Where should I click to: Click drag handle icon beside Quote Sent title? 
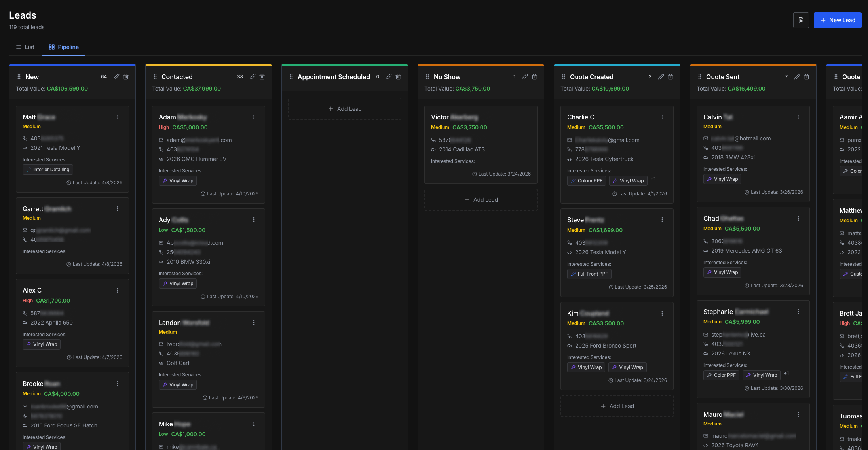coord(700,77)
